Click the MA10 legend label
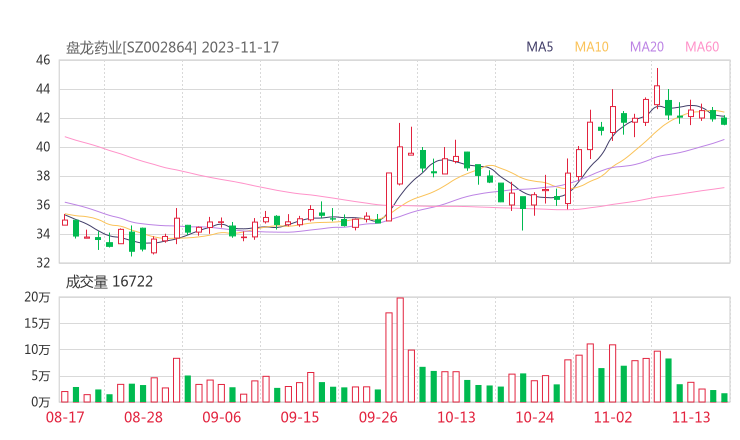Screen dimensions: 740x440 [591, 47]
